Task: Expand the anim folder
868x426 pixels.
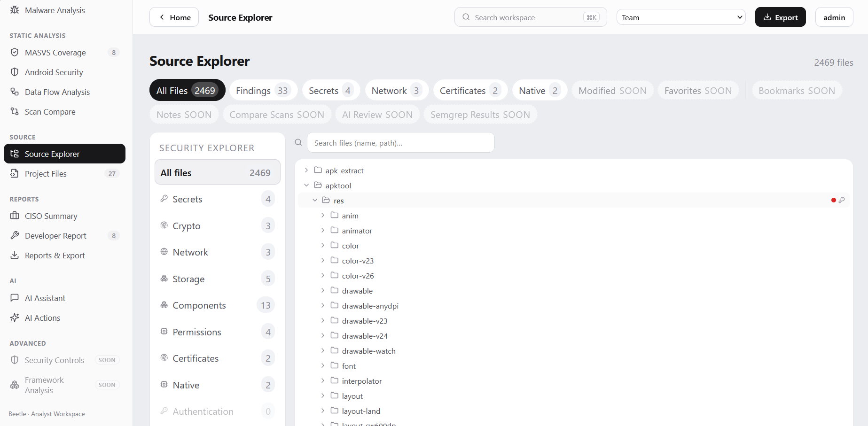Action: click(323, 215)
